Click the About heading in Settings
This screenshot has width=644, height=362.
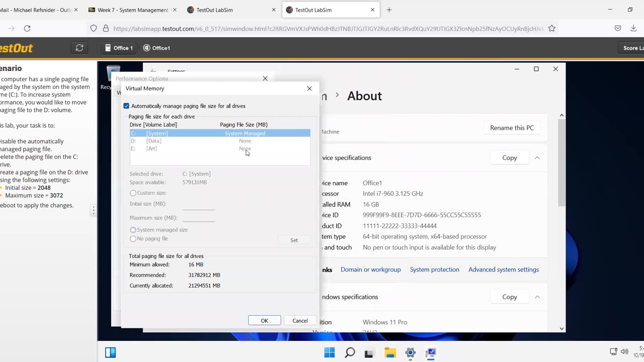[x=364, y=96]
